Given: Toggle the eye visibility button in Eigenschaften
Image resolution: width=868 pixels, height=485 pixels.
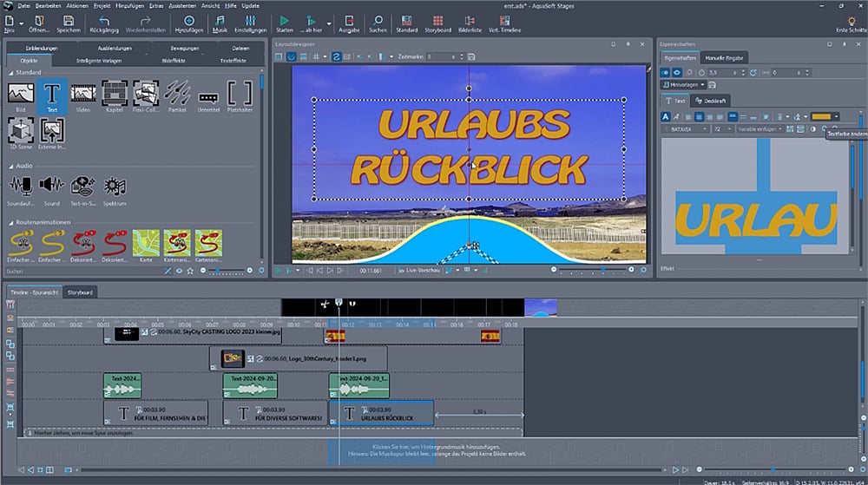Looking at the screenshot, I should point(677,72).
